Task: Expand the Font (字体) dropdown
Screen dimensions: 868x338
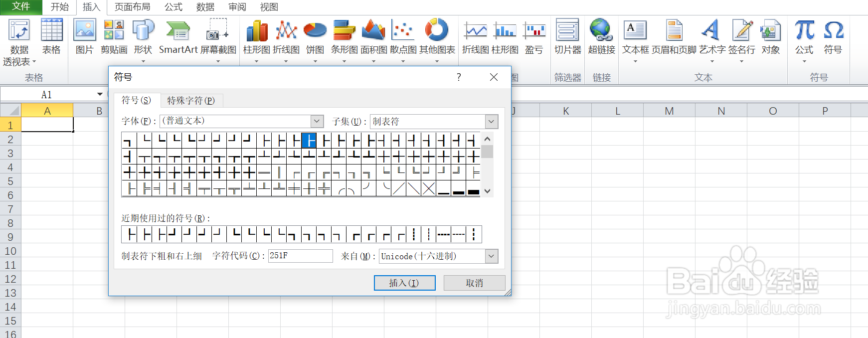Action: (317, 121)
